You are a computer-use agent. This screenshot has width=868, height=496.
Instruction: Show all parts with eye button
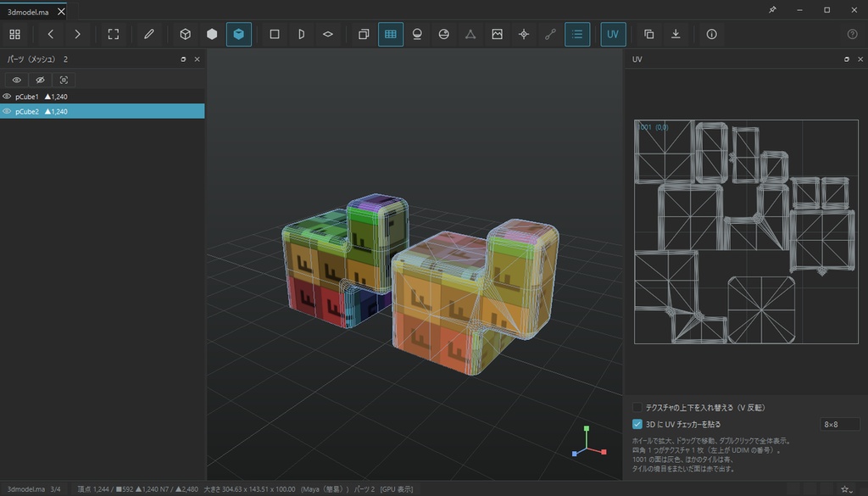pos(17,80)
